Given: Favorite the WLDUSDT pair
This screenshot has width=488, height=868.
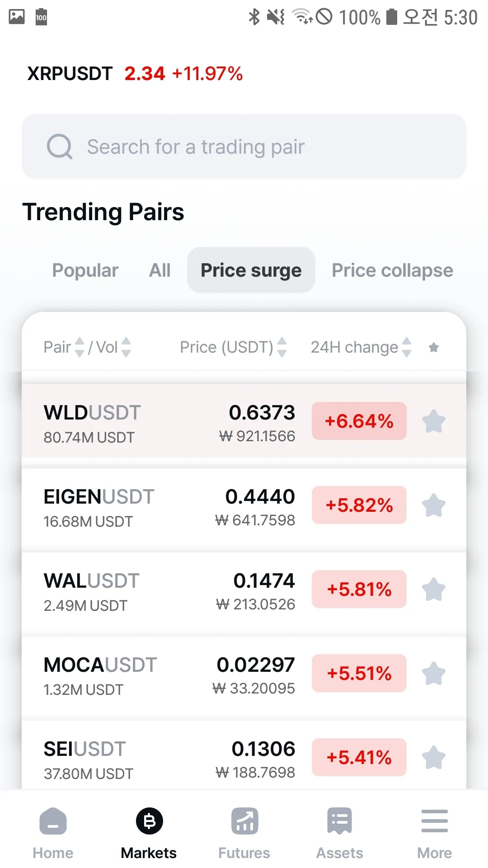Looking at the screenshot, I should pos(434,421).
